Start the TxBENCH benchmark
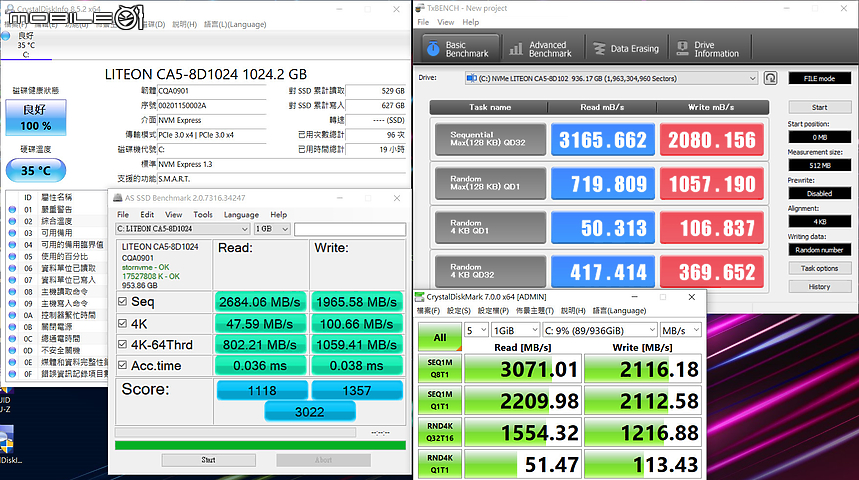The width and height of the screenshot is (859, 480). tap(819, 107)
